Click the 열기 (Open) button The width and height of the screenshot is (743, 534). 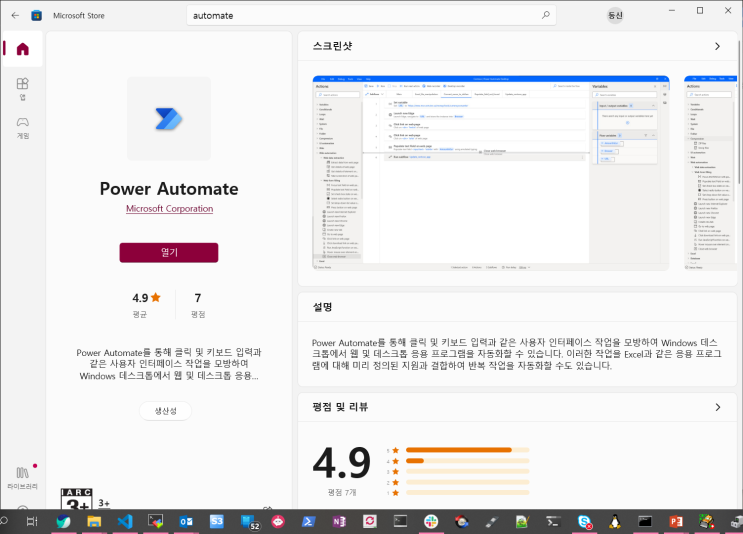pyautogui.click(x=169, y=253)
